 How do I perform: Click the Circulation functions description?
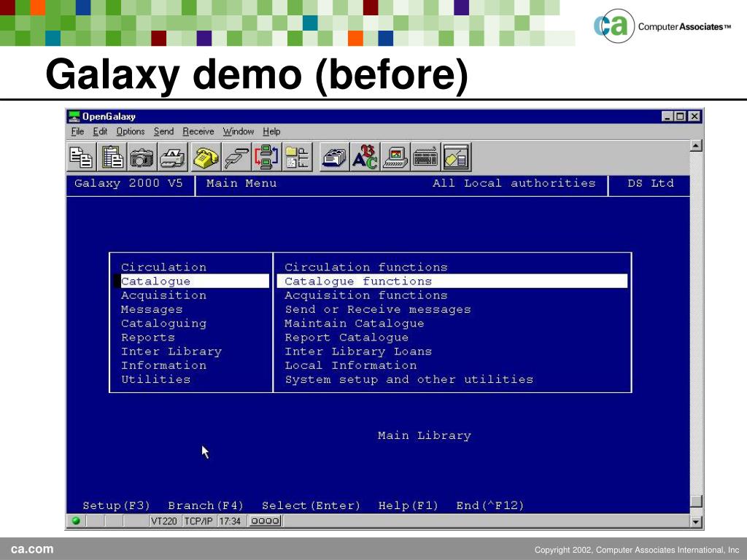point(366,267)
